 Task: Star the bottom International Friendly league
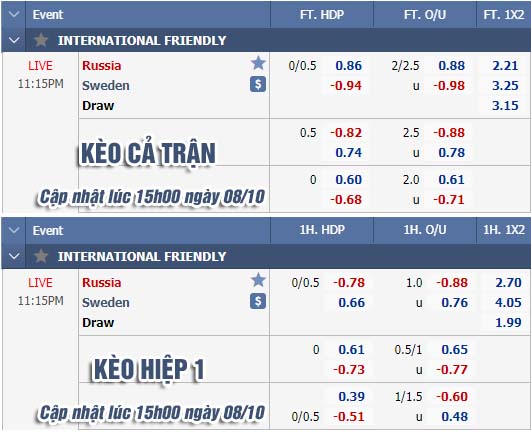[x=41, y=256]
